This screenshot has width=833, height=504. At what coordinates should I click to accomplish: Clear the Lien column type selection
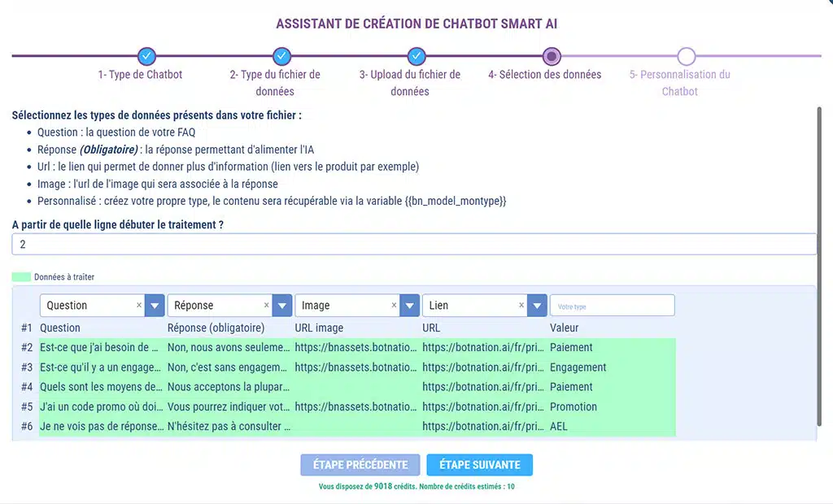521,306
